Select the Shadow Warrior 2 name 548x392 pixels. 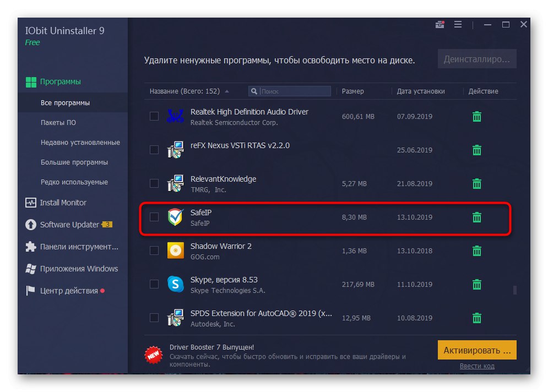pos(221,246)
